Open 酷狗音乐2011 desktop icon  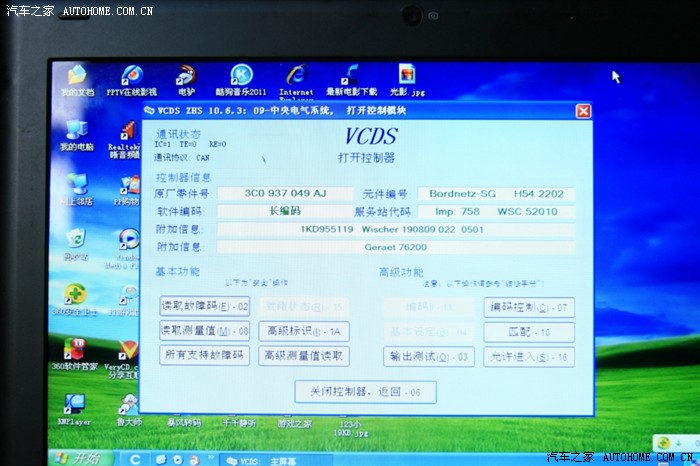(241, 81)
